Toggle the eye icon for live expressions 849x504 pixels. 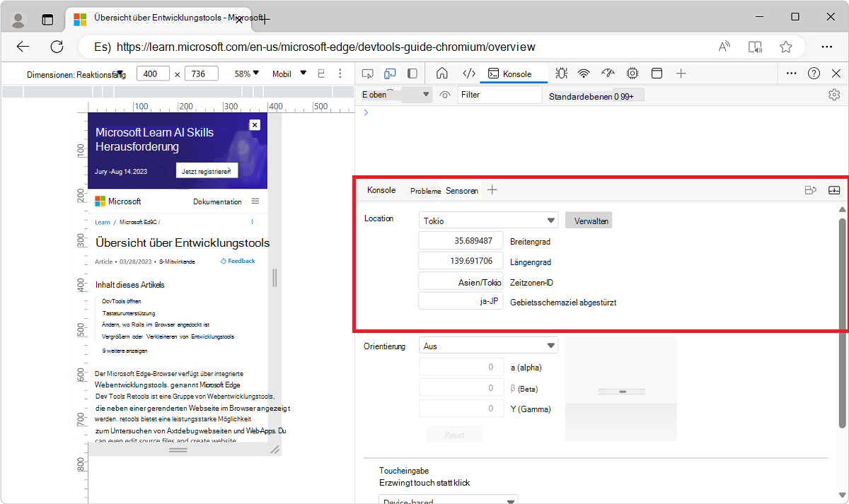(x=445, y=93)
